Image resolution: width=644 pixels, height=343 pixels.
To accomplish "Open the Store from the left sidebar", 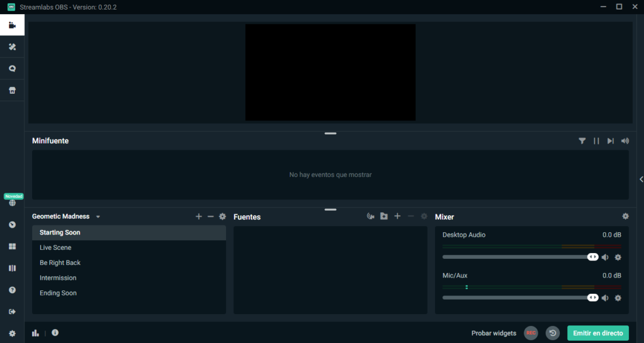I will tap(12, 90).
